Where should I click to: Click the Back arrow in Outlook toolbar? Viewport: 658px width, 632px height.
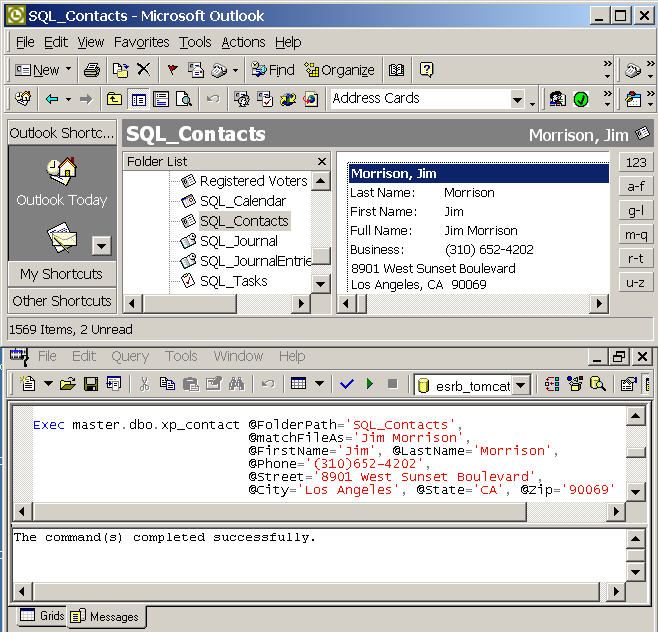click(52, 99)
